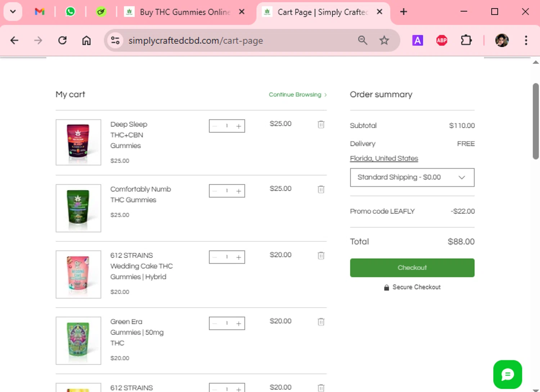Image resolution: width=540 pixels, height=392 pixels.
Task: Open Deep Sleep THC+CBN Gummies product name
Action: point(129,135)
